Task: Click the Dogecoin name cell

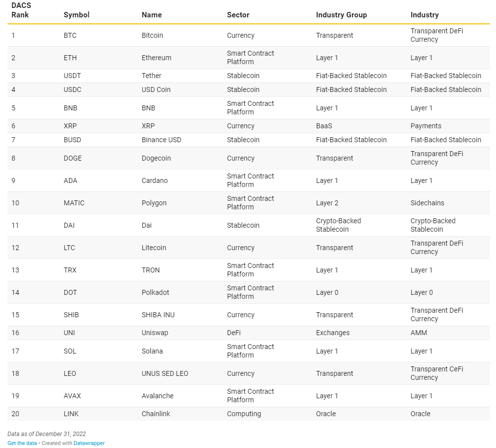Action: click(x=156, y=158)
